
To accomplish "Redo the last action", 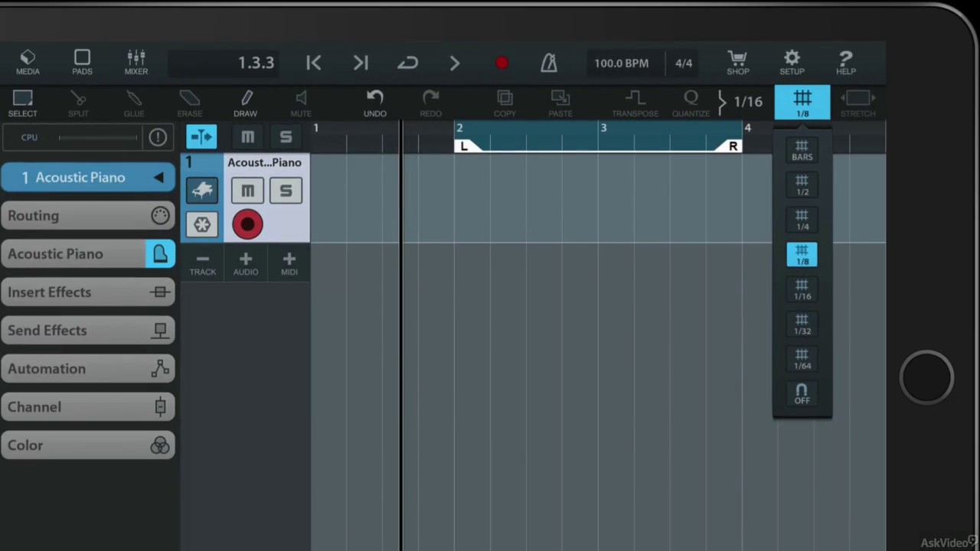I will click(430, 103).
